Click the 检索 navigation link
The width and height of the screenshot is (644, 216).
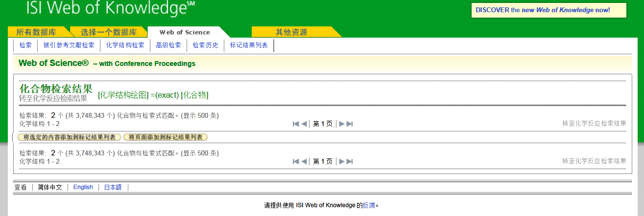[25, 45]
